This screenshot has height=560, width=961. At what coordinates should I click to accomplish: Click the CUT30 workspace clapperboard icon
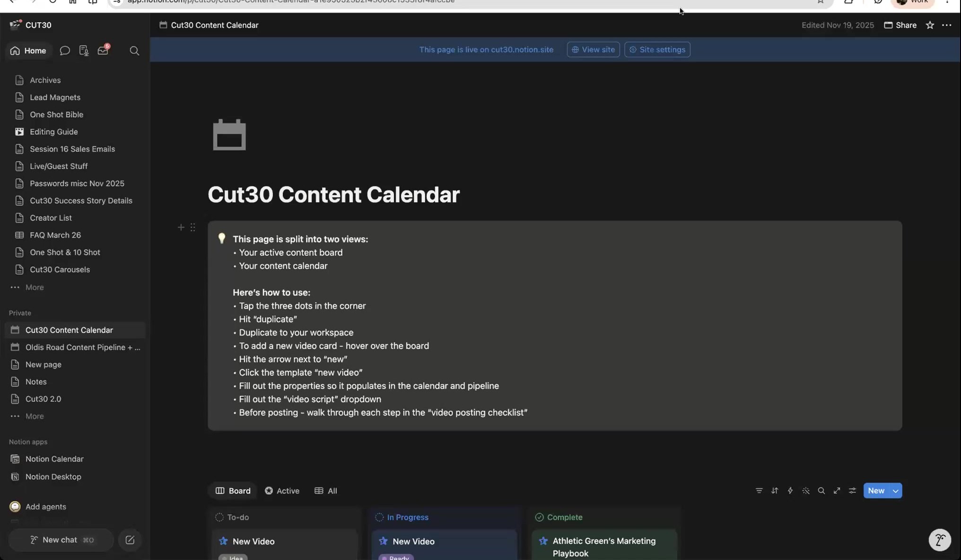coord(16,25)
